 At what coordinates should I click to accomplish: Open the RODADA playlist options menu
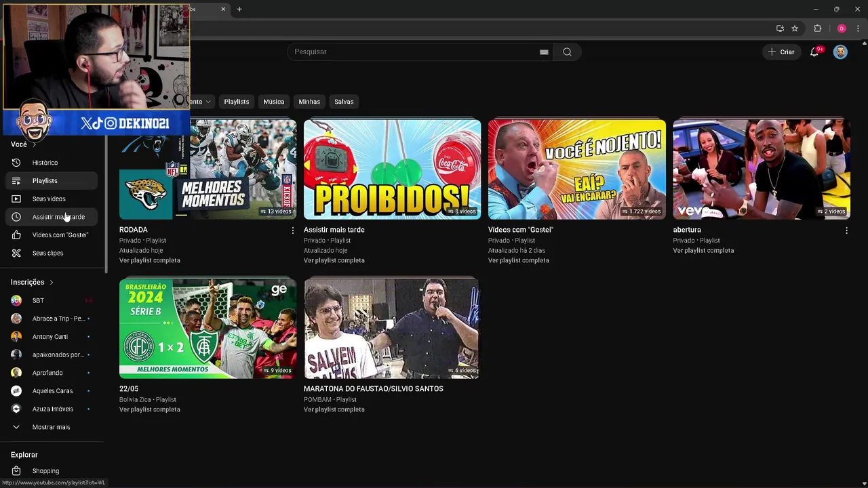point(293,230)
